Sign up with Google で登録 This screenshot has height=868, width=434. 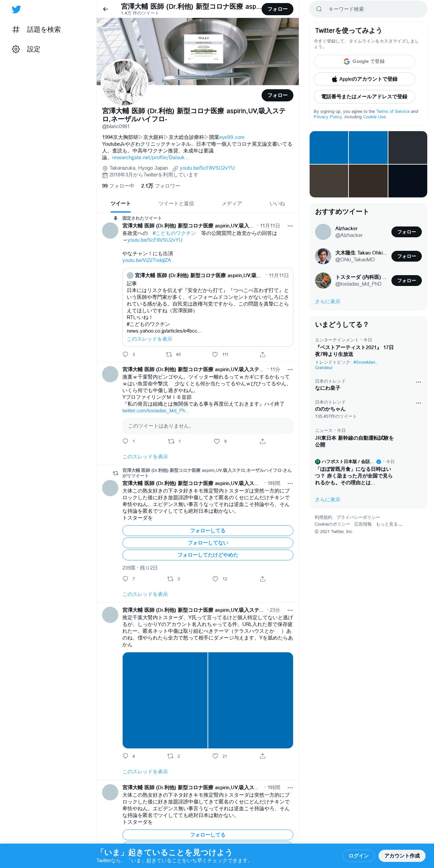(364, 62)
